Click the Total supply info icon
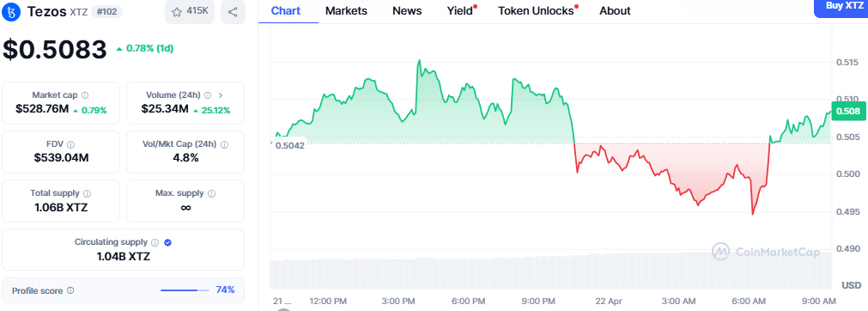Viewport: 868px width, 311px height. tap(88, 193)
